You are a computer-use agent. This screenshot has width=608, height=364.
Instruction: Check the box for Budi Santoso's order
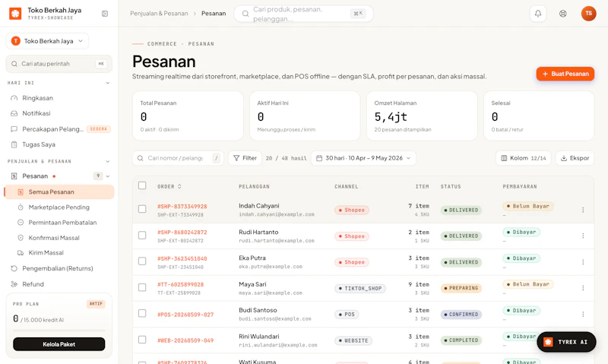[x=142, y=313]
